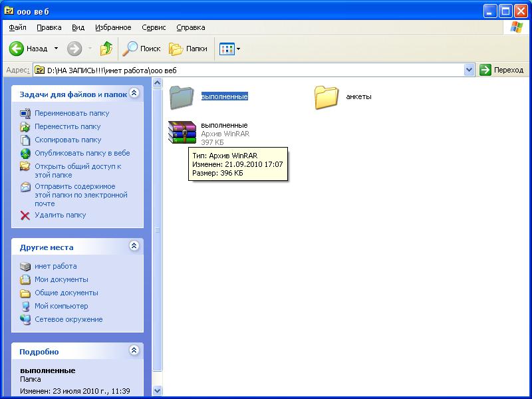Open Сетевое окружение link
Image resolution: width=532 pixels, height=399 pixels.
68,319
